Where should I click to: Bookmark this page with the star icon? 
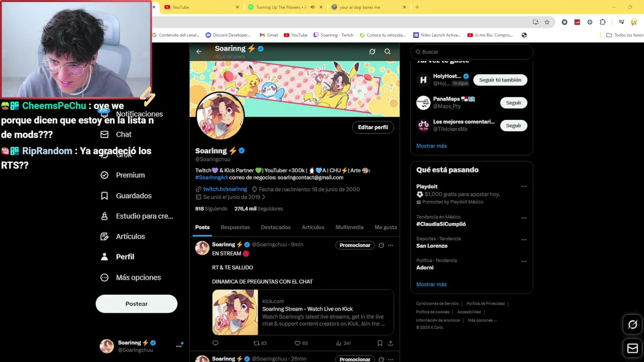547,22
